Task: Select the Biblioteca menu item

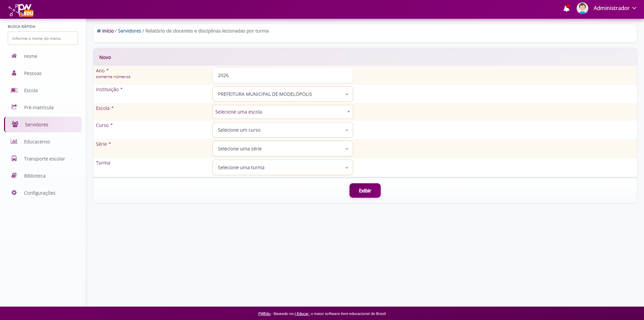Action: pos(35,176)
